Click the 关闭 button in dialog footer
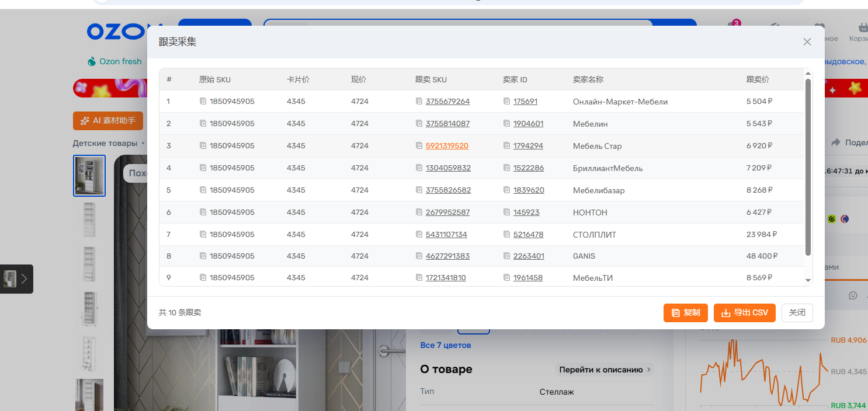 click(797, 313)
